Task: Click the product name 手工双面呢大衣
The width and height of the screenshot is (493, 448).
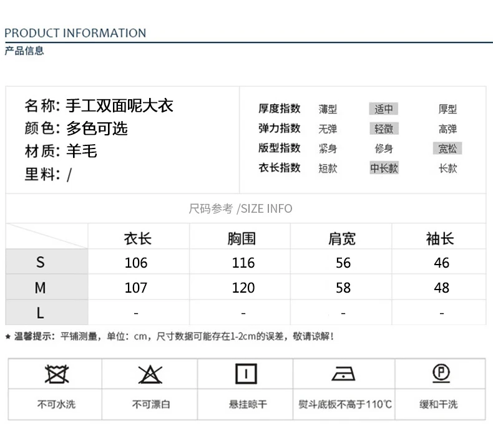Action: point(119,105)
